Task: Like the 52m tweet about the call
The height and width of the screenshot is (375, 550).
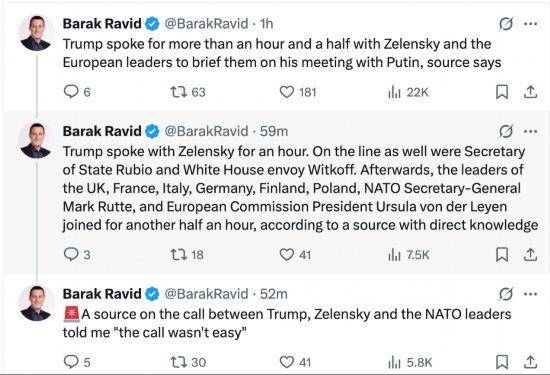Action: tap(287, 362)
